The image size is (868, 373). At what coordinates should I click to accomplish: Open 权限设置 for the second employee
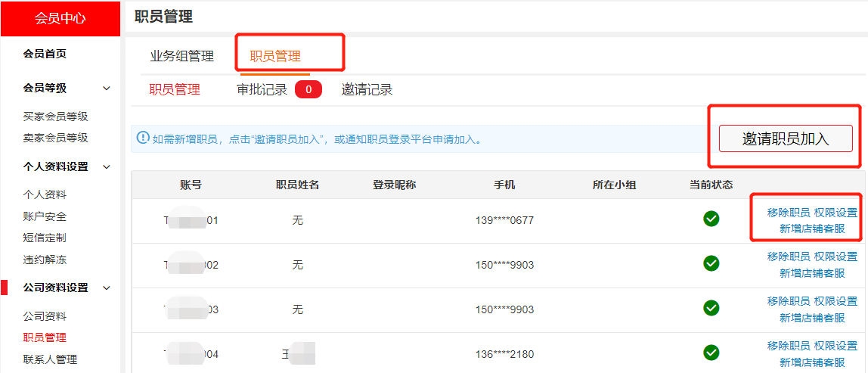click(x=836, y=256)
